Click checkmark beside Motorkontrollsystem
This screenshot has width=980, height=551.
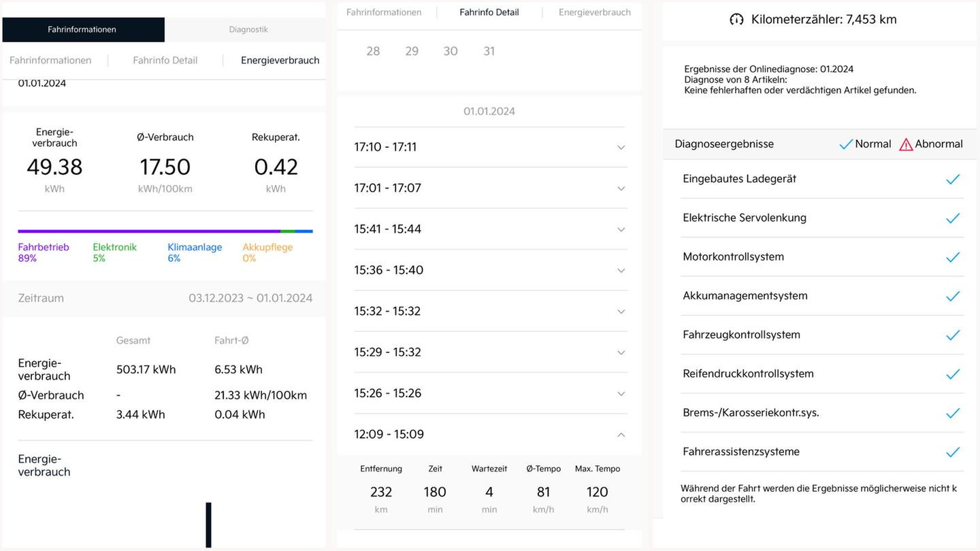pos(953,257)
